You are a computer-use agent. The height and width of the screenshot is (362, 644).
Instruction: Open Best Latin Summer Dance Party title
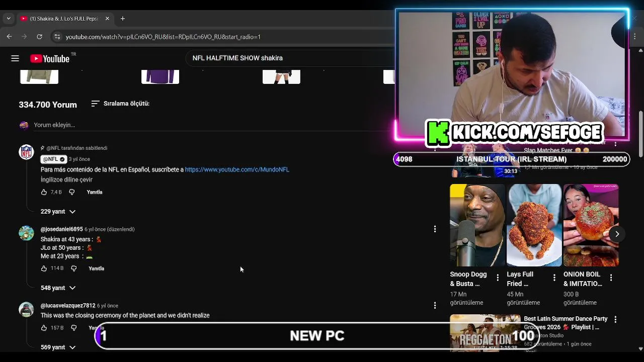[566, 323]
